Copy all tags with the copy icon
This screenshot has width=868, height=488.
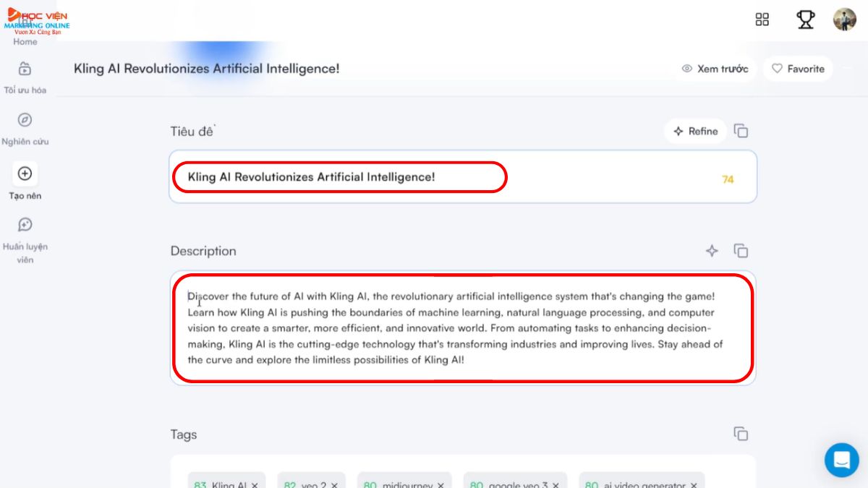(x=741, y=434)
